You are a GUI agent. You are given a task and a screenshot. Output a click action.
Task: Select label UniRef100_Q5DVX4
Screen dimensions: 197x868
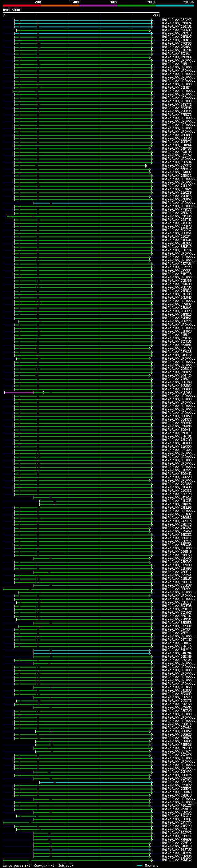click(x=177, y=57)
